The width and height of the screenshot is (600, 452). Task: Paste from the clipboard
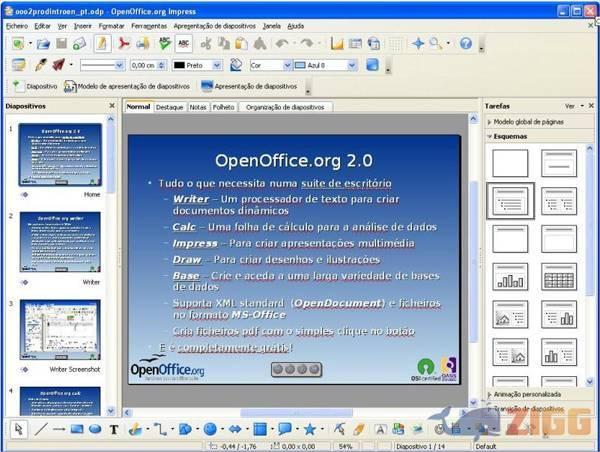click(x=241, y=44)
